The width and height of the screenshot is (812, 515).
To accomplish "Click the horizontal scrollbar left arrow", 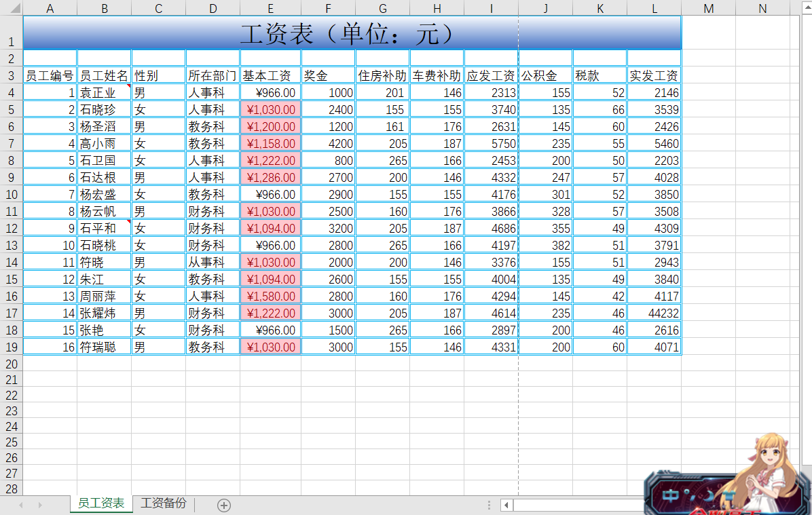I will 506,506.
